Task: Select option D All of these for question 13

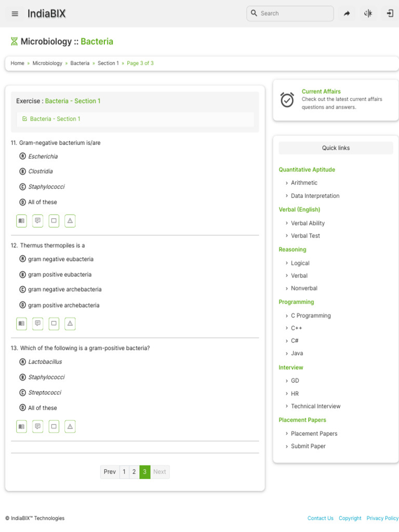Action: click(x=22, y=408)
